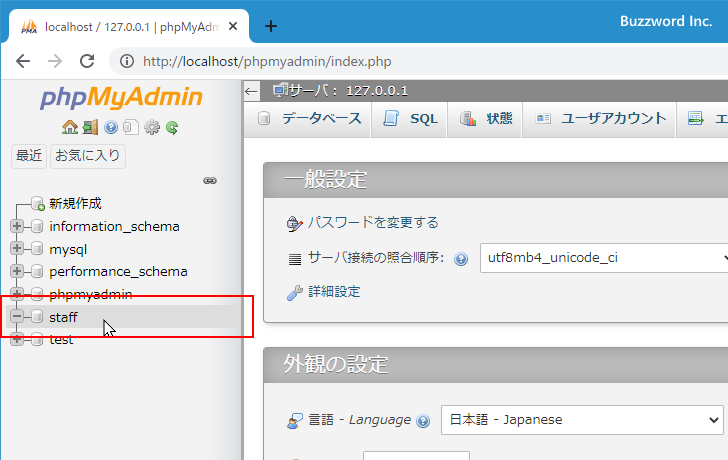The height and width of the screenshot is (460, 728).
Task: Click the wrench icon for 詳細設定
Action: (x=294, y=292)
